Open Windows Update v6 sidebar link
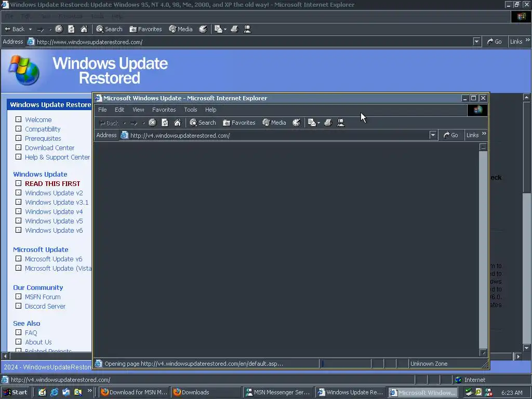The width and height of the screenshot is (532, 399). coord(54,230)
